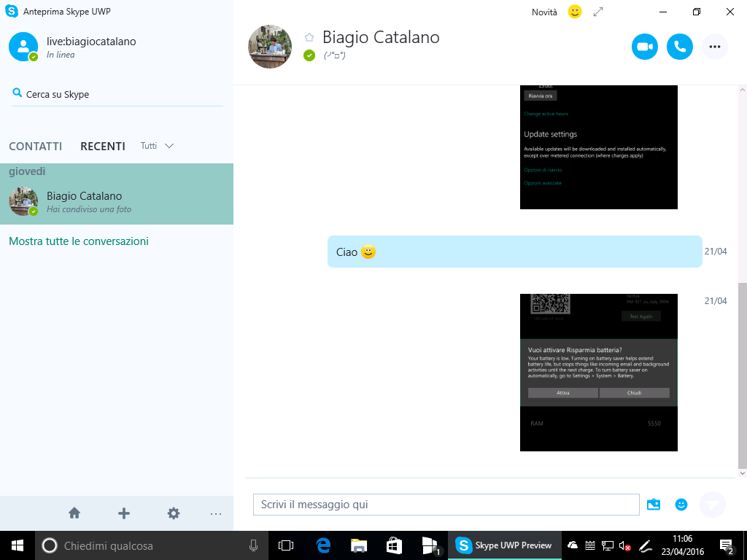The image size is (747, 560).
Task: Click the chat vertical scrollbar thumb
Action: pos(742,376)
